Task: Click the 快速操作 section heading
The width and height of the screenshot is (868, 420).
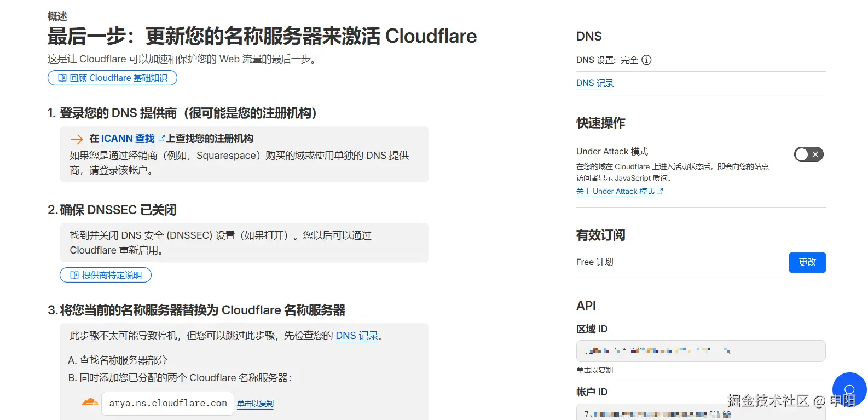Action: tap(601, 123)
